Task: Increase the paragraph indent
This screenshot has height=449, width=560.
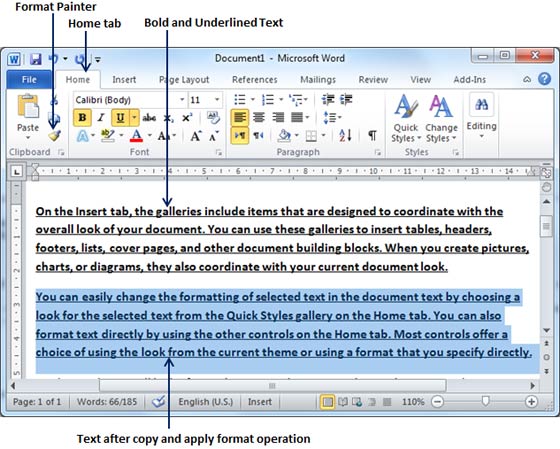Action: (346, 99)
